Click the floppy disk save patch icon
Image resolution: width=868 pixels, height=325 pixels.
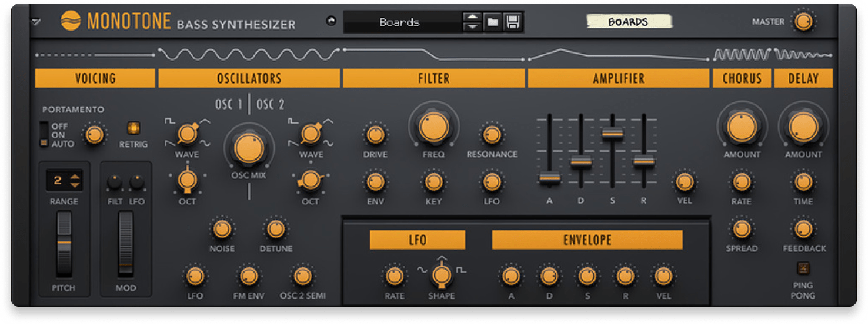coord(512,22)
